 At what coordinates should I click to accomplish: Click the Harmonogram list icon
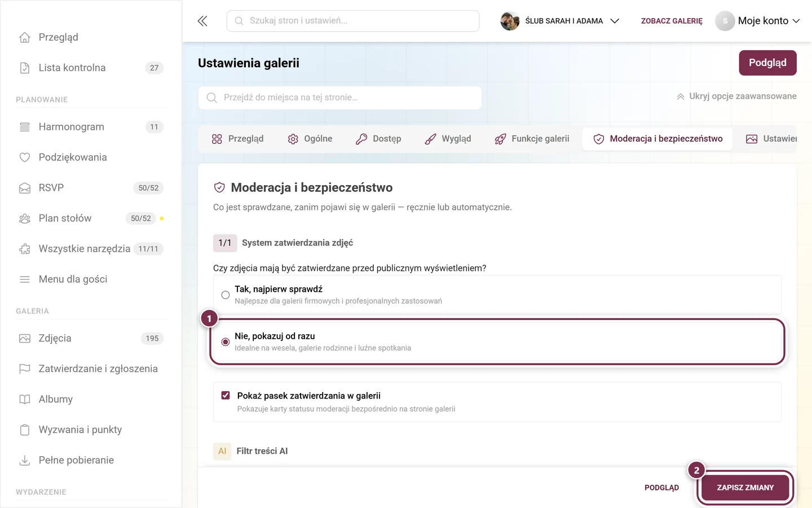pyautogui.click(x=25, y=127)
